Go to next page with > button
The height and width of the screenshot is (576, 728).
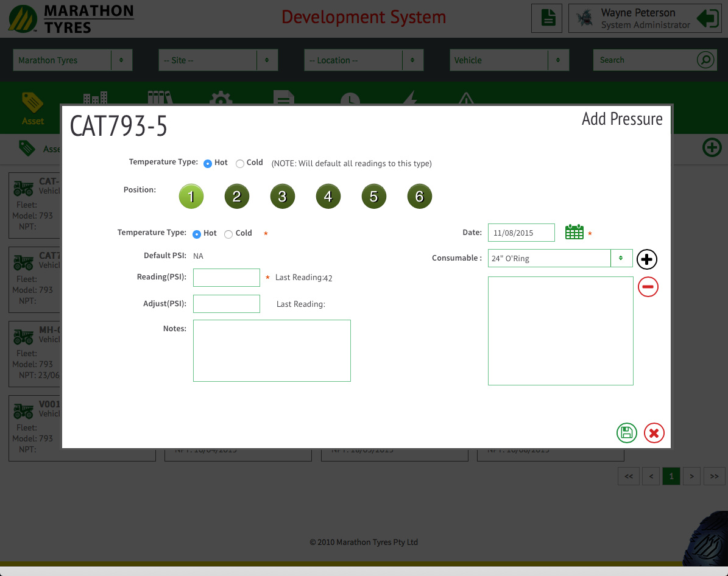click(691, 476)
